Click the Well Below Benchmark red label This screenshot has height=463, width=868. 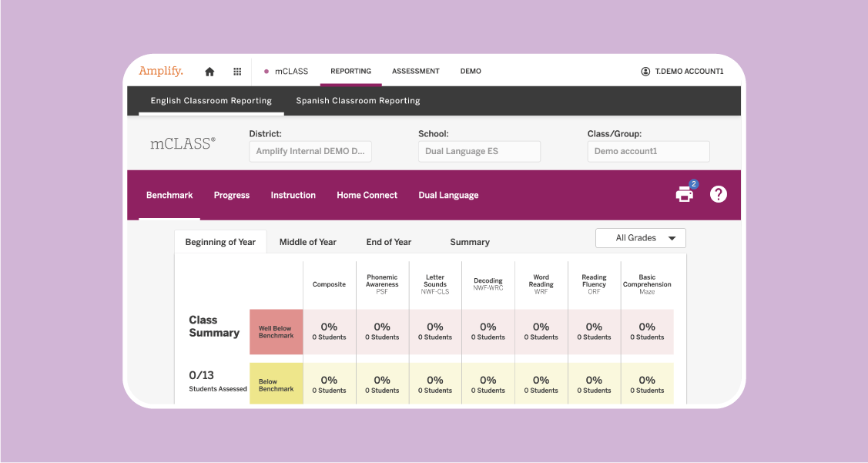click(x=276, y=332)
